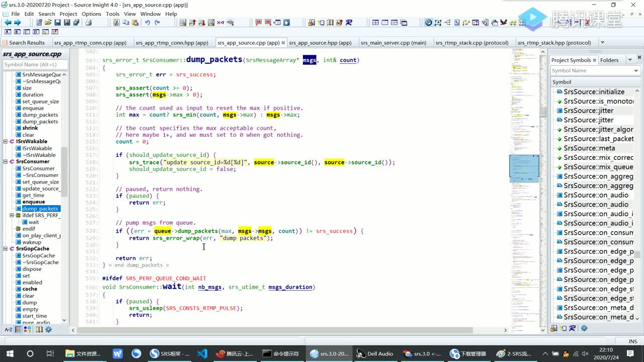Viewport: 644px width, 362px height.
Task: Collapse the ISrsWakable class node
Action: 6,142
